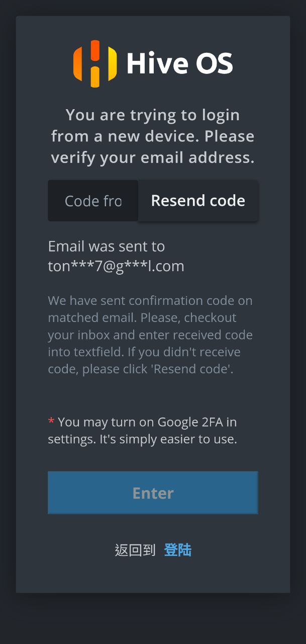The width and height of the screenshot is (306, 644).
Task: Focus the code from email input field
Action: (93, 201)
